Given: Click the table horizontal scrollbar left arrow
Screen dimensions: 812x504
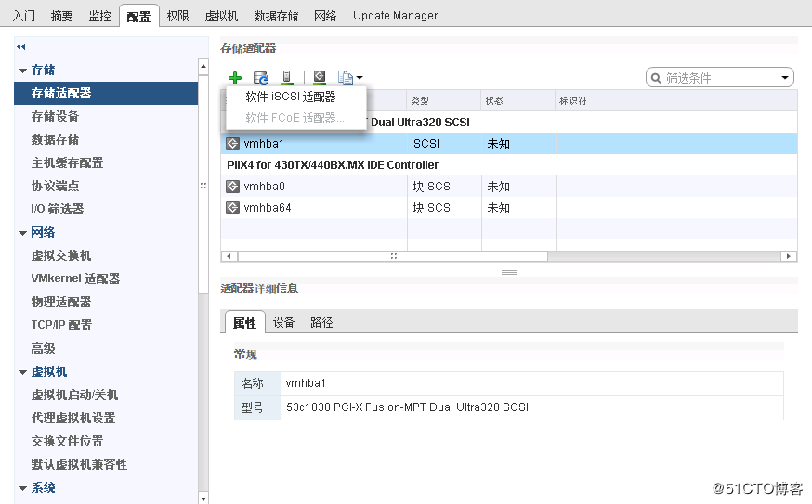Looking at the screenshot, I should 229,256.
